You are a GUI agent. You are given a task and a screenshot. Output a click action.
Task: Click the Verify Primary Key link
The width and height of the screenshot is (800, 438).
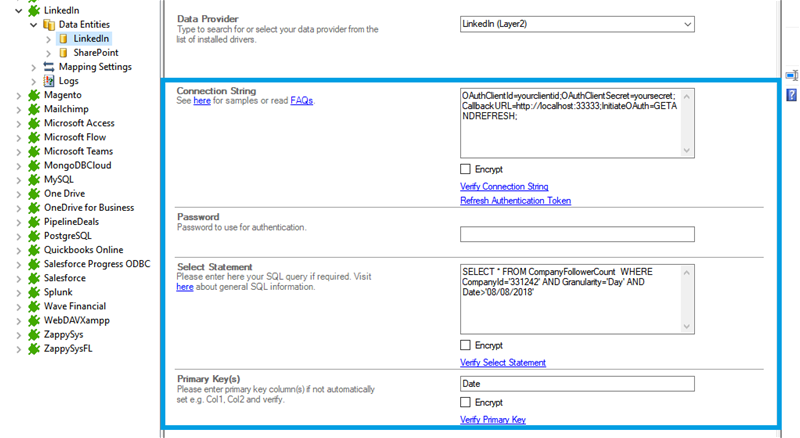493,420
